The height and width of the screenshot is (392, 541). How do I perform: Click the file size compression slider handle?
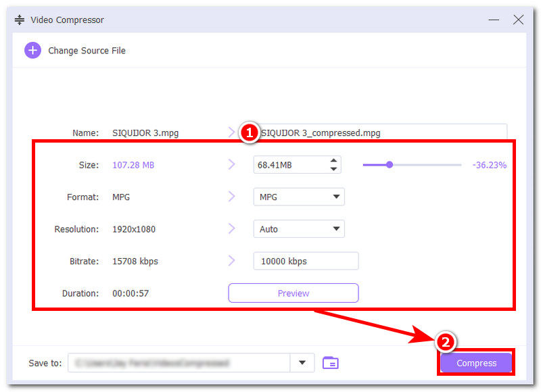pyautogui.click(x=390, y=164)
